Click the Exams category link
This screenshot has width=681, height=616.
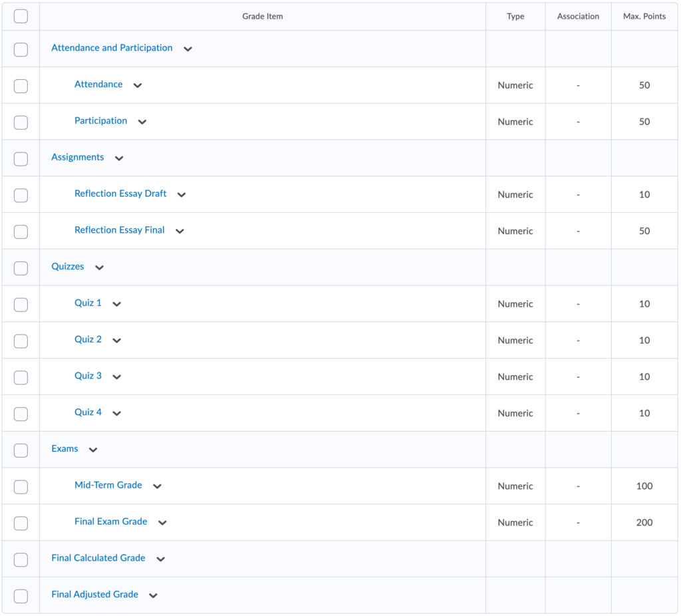[x=64, y=448]
